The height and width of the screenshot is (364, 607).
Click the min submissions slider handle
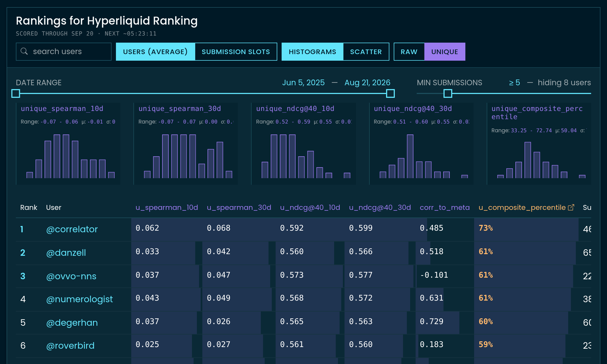tap(448, 93)
